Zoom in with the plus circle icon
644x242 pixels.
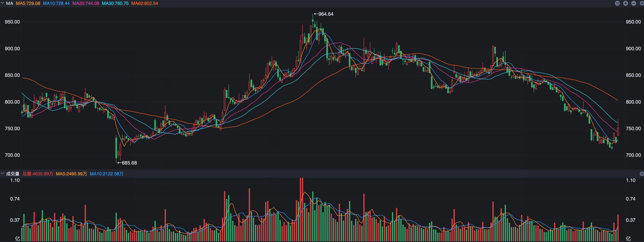click(x=626, y=3)
